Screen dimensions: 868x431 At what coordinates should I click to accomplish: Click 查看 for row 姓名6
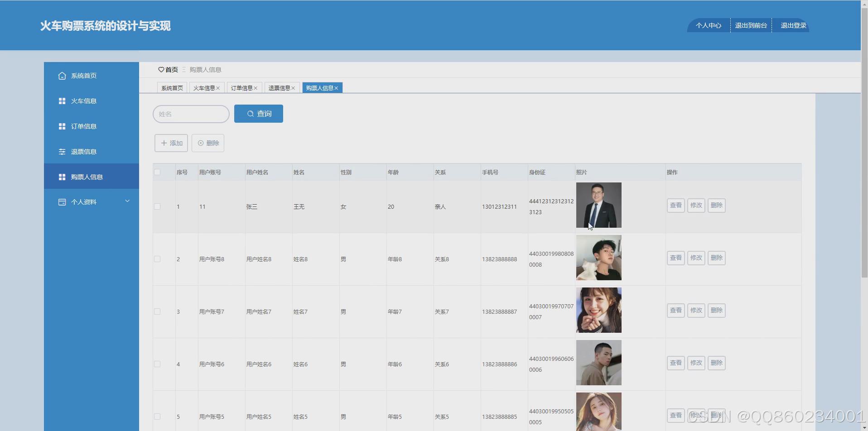(x=676, y=363)
